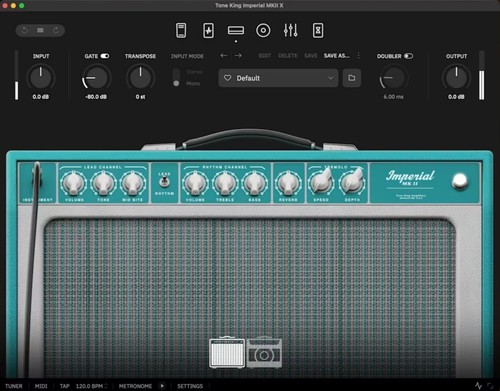Click the amp power jewel light

point(460,181)
